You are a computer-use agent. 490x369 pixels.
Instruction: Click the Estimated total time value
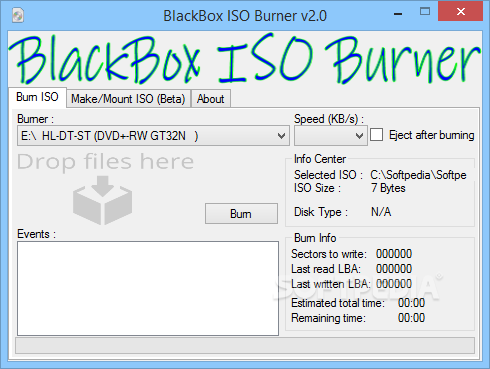(x=412, y=303)
